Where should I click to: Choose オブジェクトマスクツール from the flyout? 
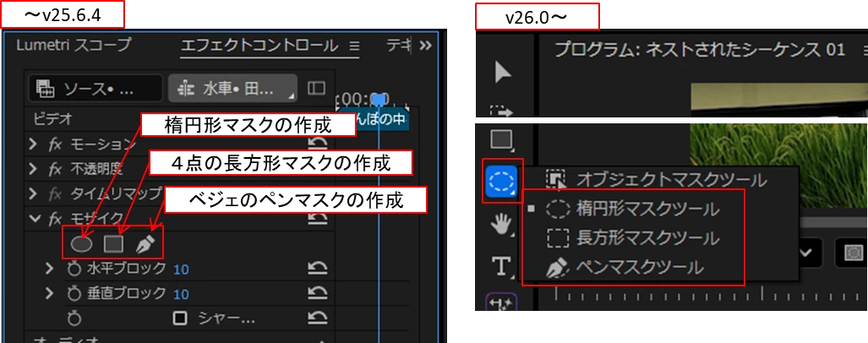tap(657, 179)
